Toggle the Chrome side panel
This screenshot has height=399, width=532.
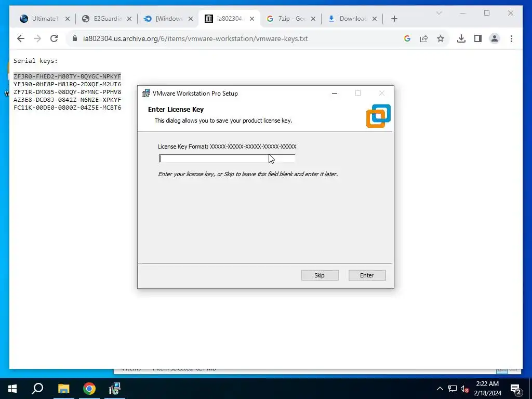tap(478, 38)
